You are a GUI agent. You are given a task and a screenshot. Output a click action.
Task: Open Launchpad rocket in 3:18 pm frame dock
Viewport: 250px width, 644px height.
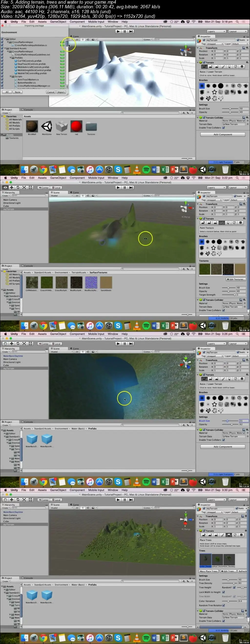click(34, 170)
